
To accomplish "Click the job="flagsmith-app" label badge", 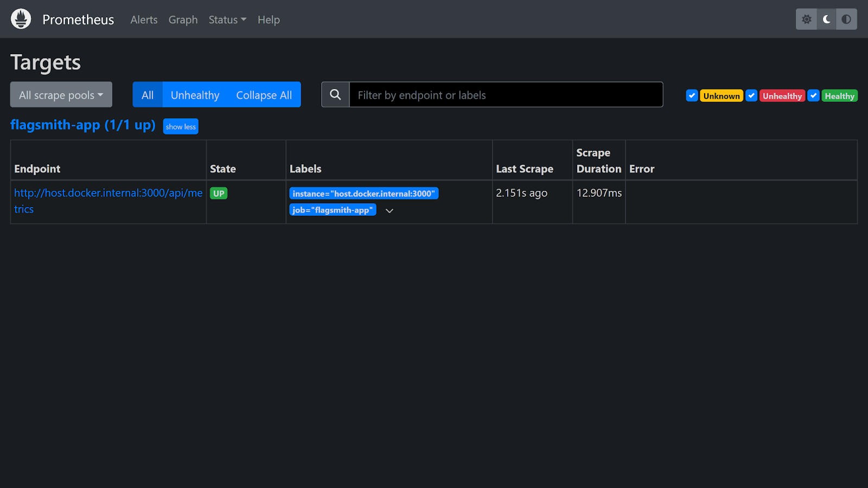I will pyautogui.click(x=333, y=210).
